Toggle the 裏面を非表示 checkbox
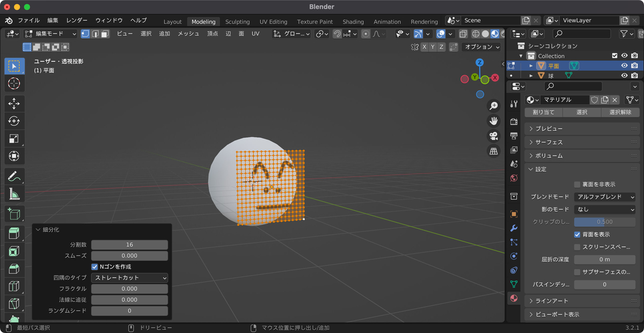The width and height of the screenshot is (644, 333). click(x=577, y=184)
